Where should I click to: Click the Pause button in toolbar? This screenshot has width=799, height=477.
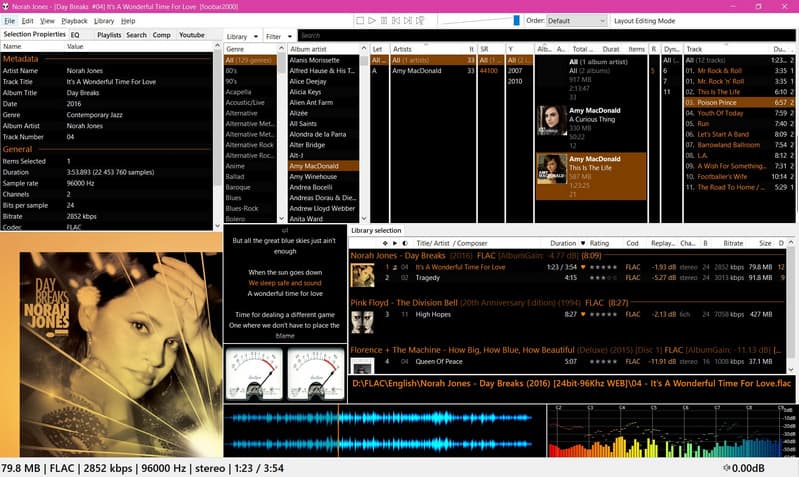385,20
